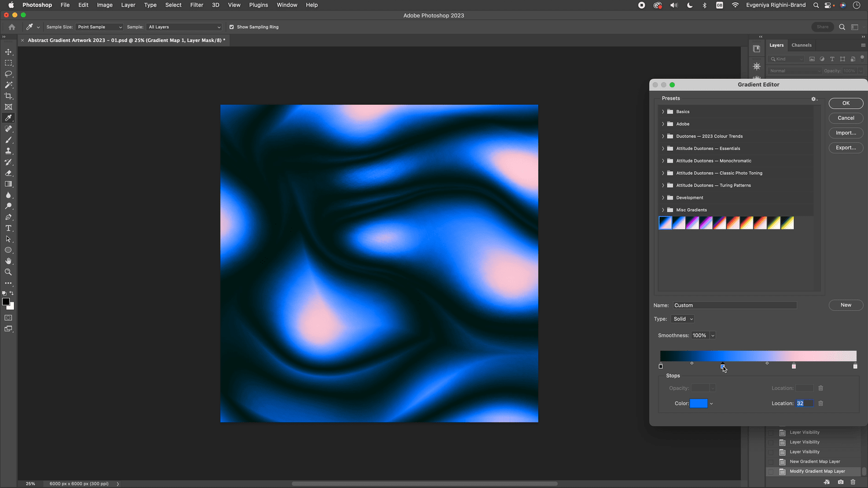Open the blue Color swatch in Stops section

coord(698,403)
